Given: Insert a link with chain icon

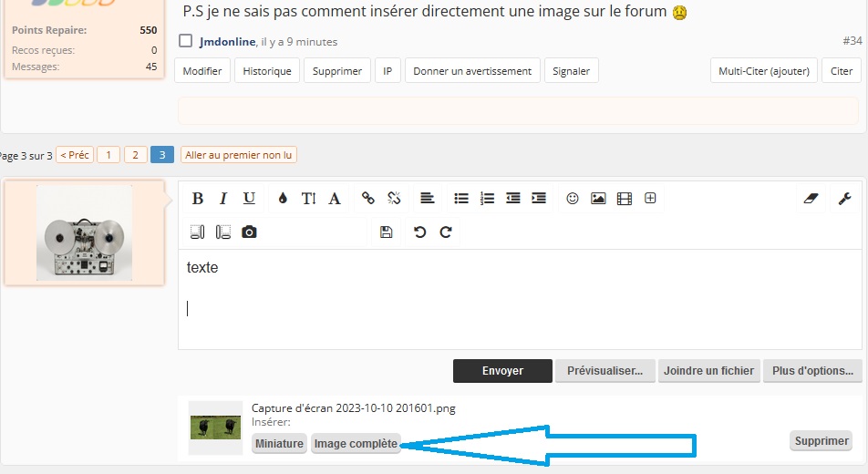Looking at the screenshot, I should (x=368, y=198).
